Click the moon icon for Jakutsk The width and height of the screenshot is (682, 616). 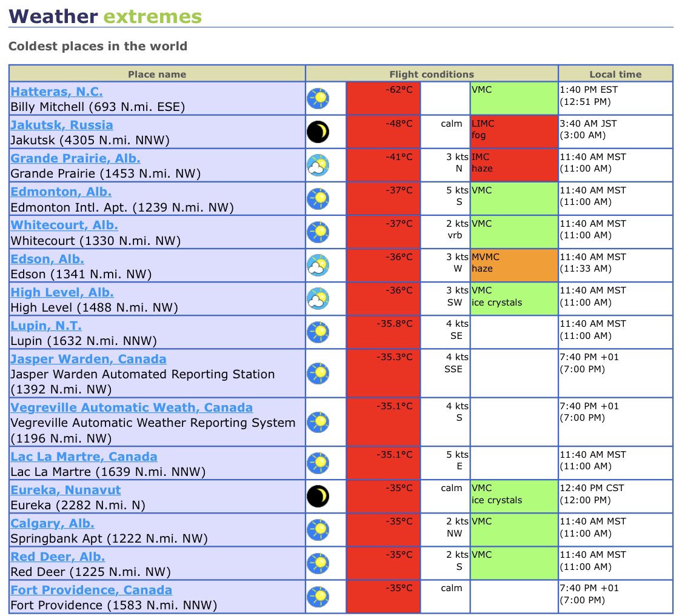point(318,132)
